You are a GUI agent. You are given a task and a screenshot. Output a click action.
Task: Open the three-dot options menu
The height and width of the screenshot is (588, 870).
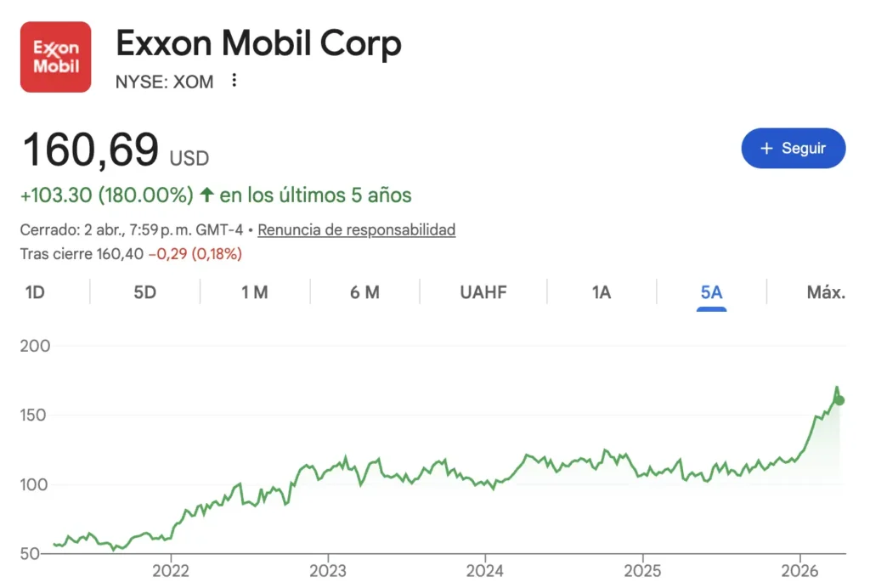pyautogui.click(x=233, y=81)
